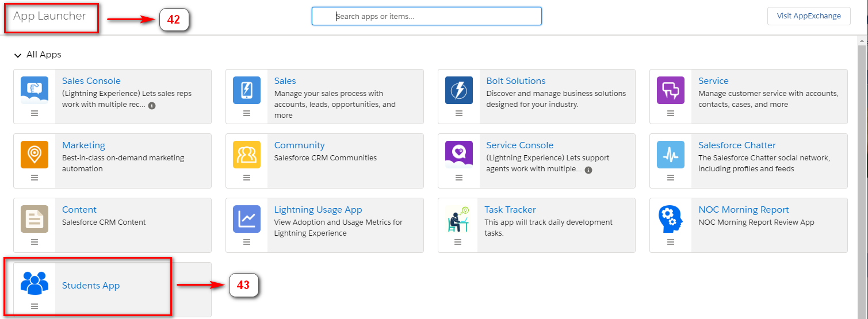
Task: Click the Students App people icon
Action: point(35,283)
